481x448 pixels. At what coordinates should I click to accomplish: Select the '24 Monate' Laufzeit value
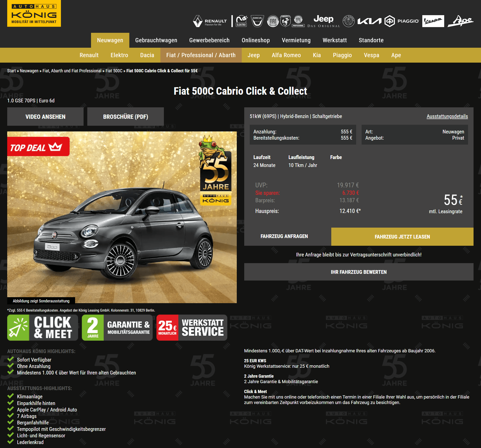[x=264, y=165]
